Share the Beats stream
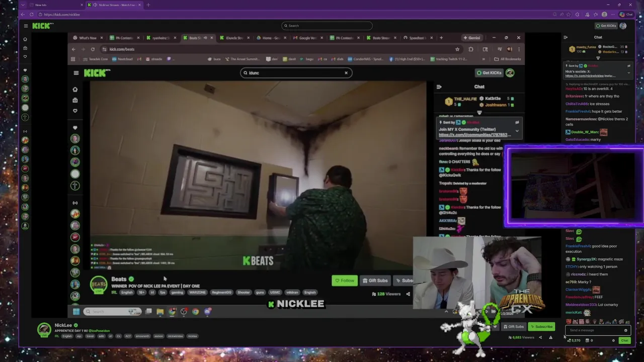 coord(408,294)
